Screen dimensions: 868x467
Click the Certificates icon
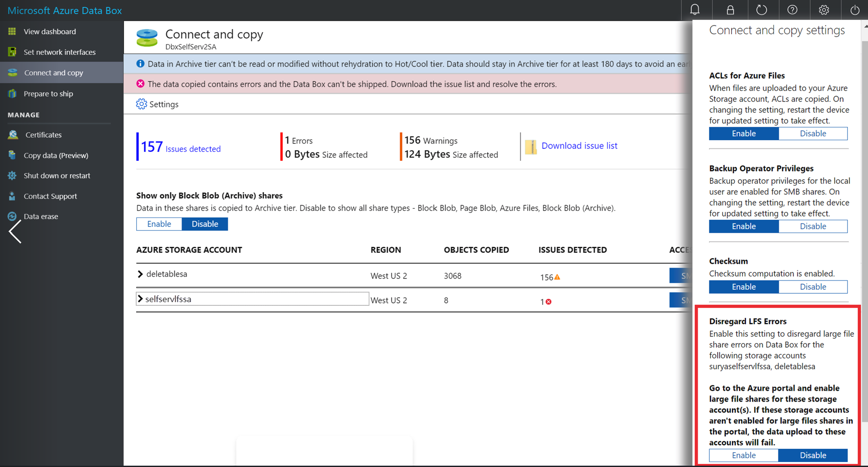[13, 134]
